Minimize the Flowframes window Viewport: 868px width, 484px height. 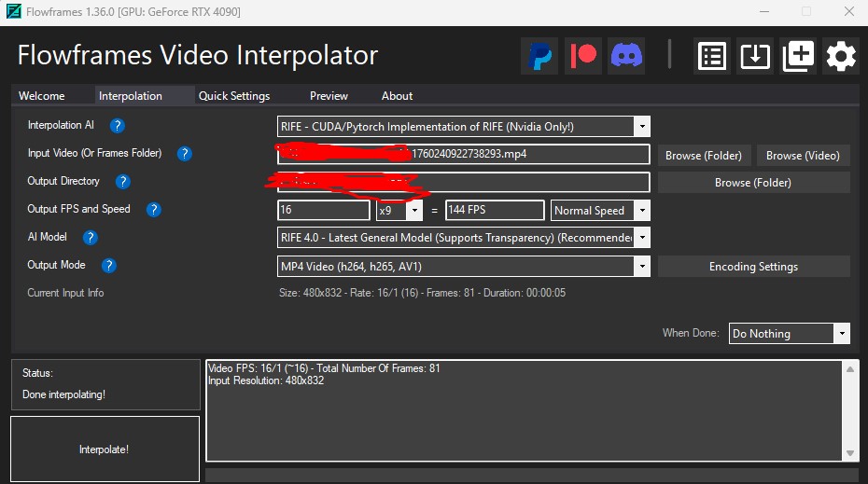[764, 11]
